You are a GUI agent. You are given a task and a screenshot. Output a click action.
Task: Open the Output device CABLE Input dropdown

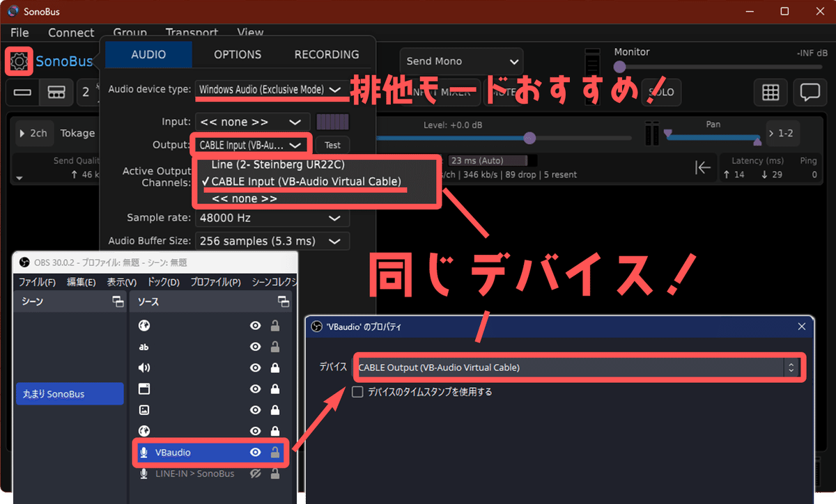pos(250,145)
